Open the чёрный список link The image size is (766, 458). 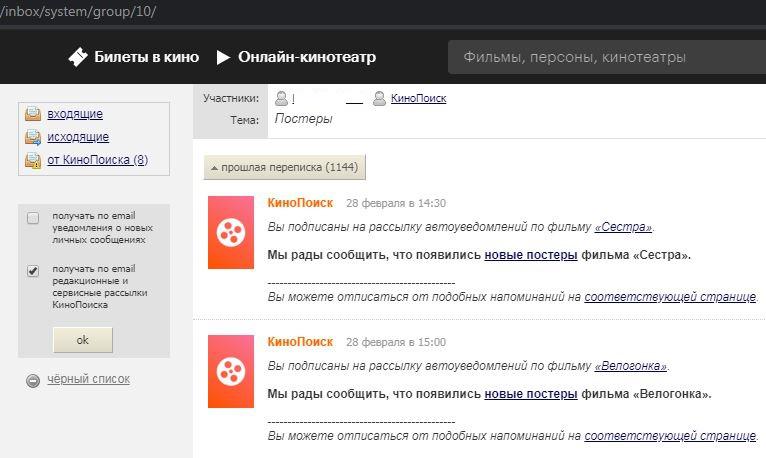pos(88,379)
